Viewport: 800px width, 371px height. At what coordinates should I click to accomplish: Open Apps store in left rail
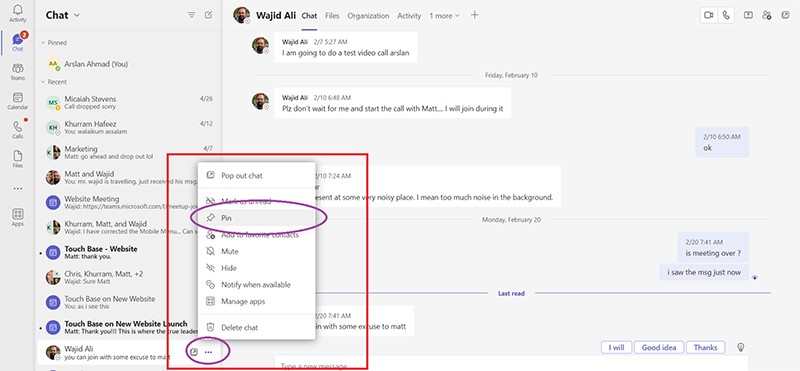17,217
